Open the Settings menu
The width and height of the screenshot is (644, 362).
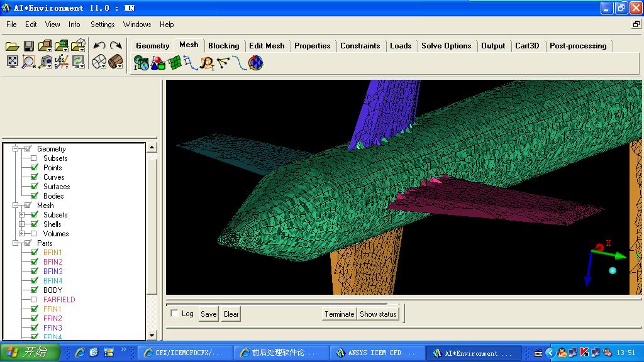[x=103, y=25]
